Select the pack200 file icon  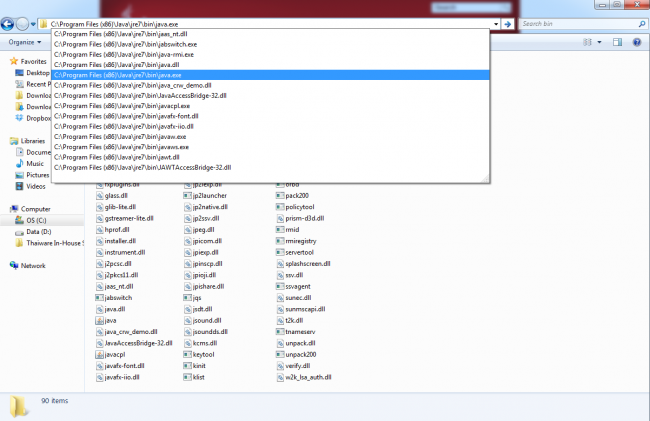click(280, 196)
